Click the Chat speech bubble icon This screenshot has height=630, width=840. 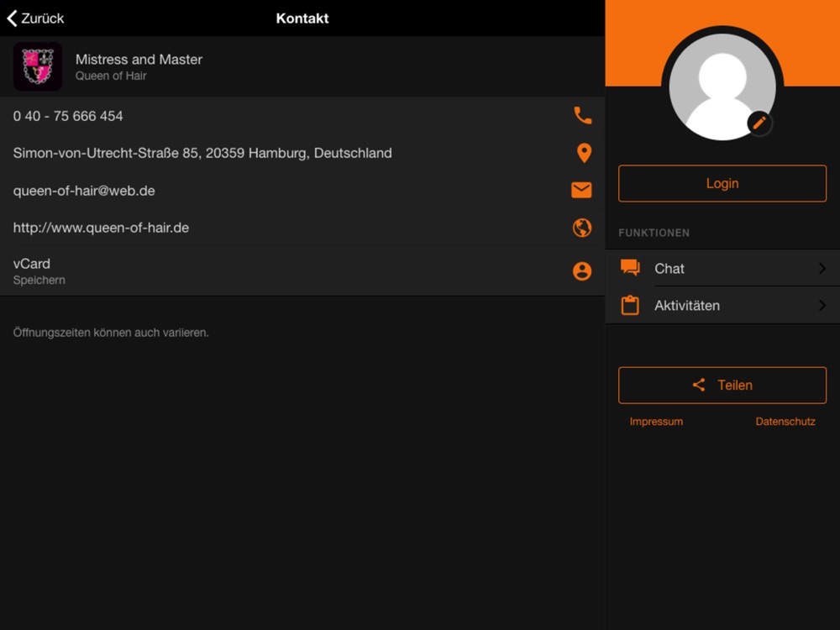click(630, 267)
